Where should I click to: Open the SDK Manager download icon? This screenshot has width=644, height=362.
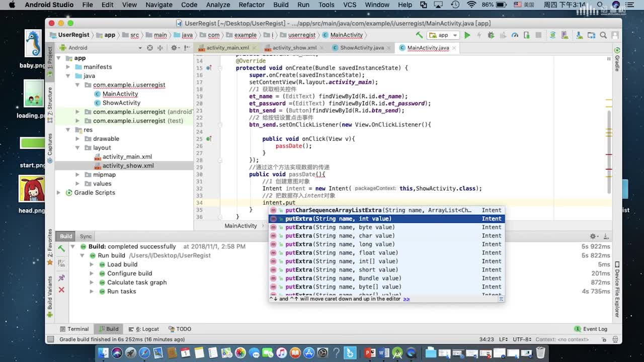(579, 35)
